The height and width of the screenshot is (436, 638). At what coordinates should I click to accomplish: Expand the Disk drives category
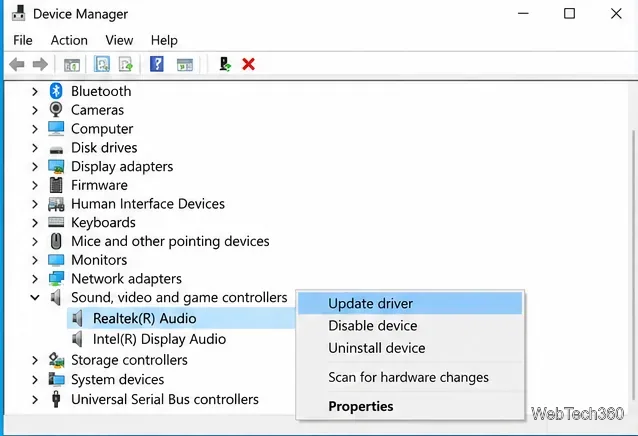point(35,148)
